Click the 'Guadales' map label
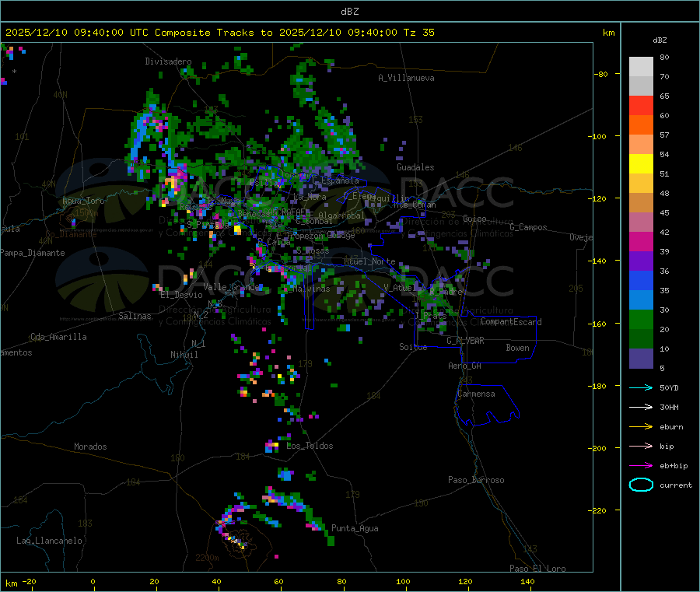The height and width of the screenshot is (592, 700). 415,167
